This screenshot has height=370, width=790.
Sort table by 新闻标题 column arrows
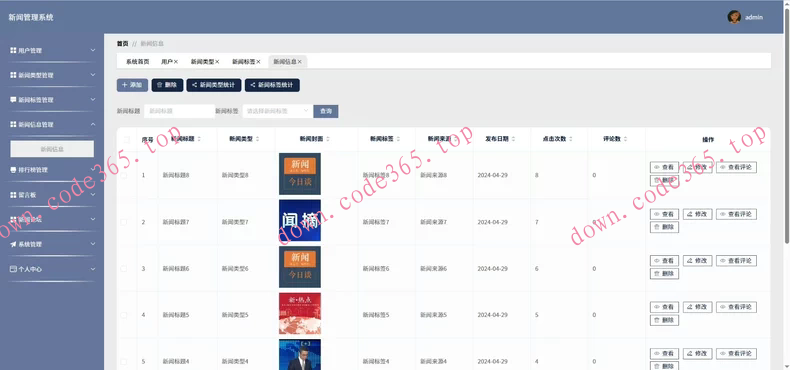coord(199,139)
